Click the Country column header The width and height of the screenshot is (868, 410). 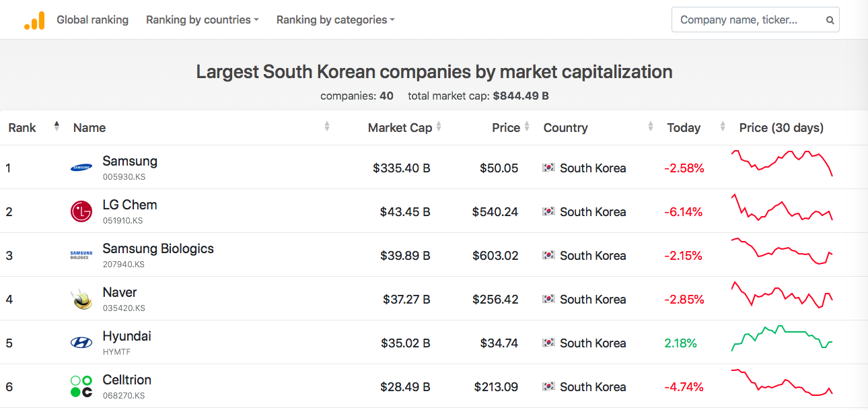point(566,128)
